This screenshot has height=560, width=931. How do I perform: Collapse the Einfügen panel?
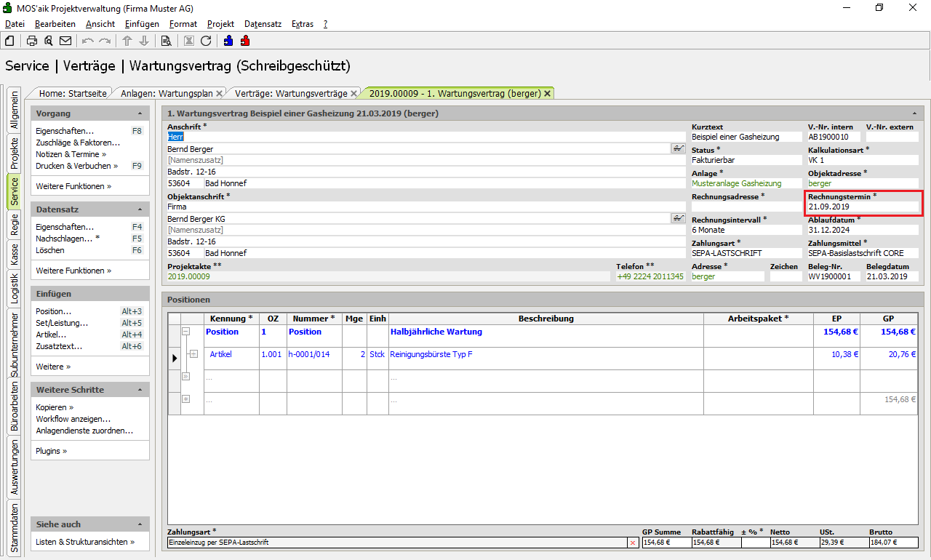140,294
